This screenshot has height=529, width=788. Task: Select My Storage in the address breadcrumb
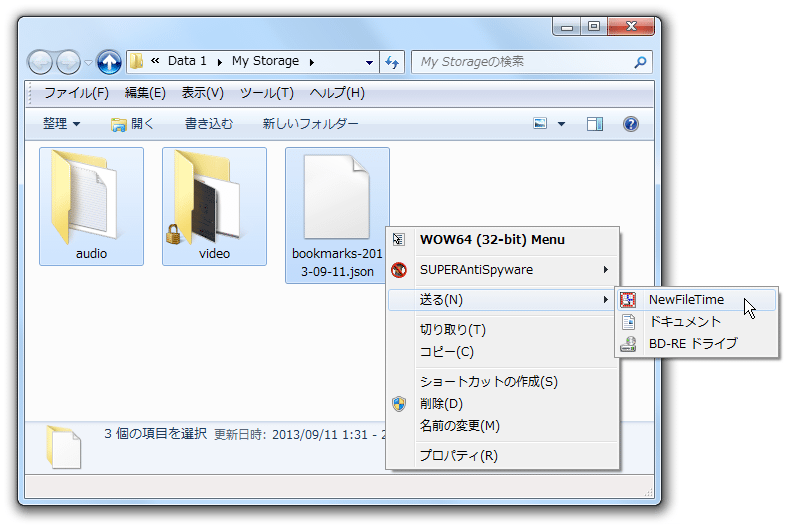tap(265, 61)
